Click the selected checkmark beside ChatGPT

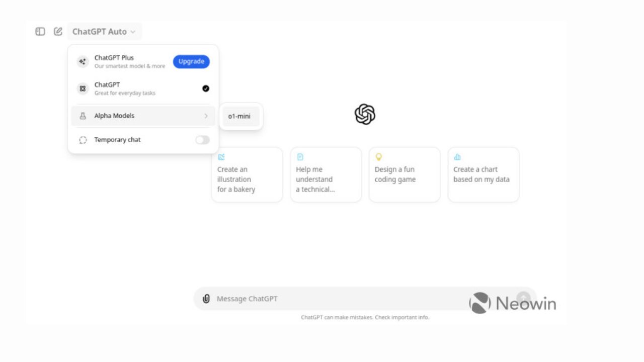pyautogui.click(x=206, y=88)
